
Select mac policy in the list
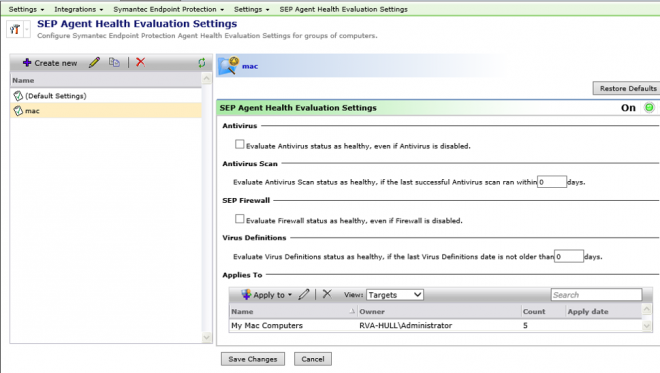[106, 111]
